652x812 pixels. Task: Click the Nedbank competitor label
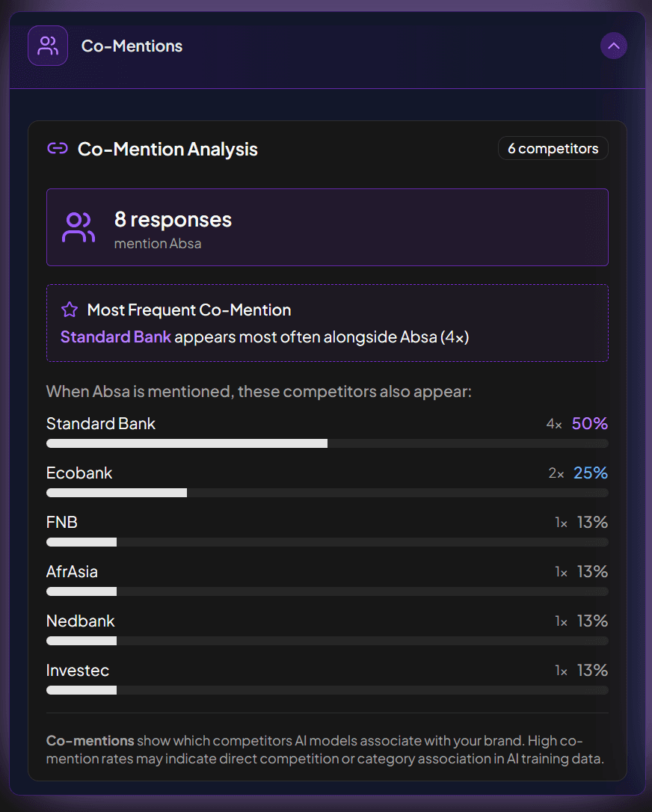pos(80,621)
